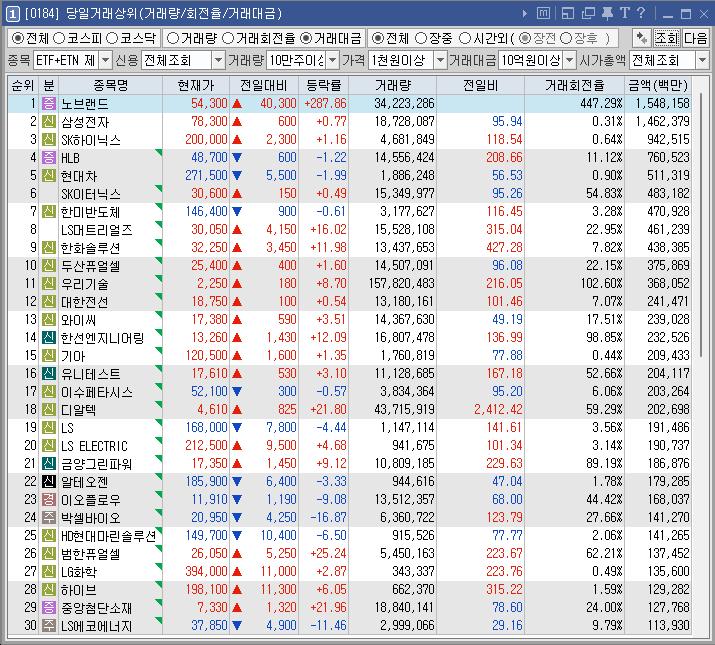Open stock SK하이닉스 row name
The image size is (715, 645).
(x=91, y=140)
